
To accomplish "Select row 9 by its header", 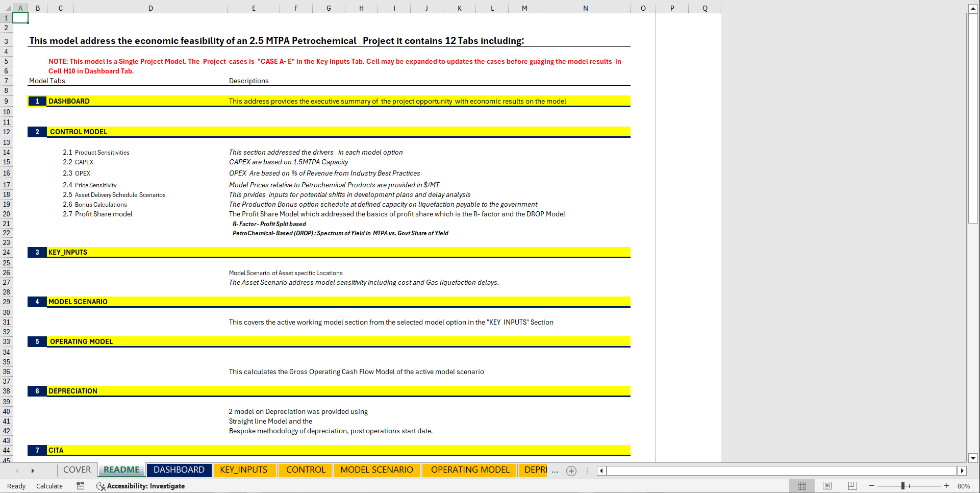I will click(x=6, y=101).
